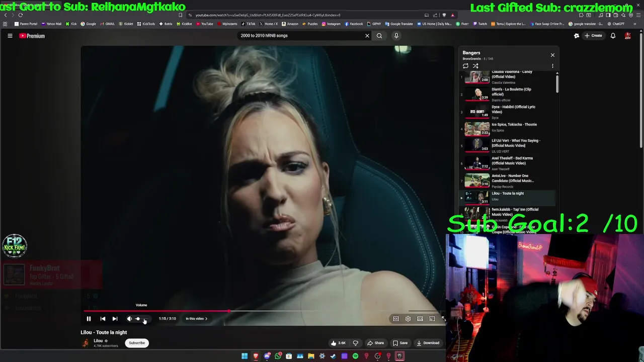The width and height of the screenshot is (644, 362).
Task: Open 'Twitch' bookmark
Action: (480, 24)
